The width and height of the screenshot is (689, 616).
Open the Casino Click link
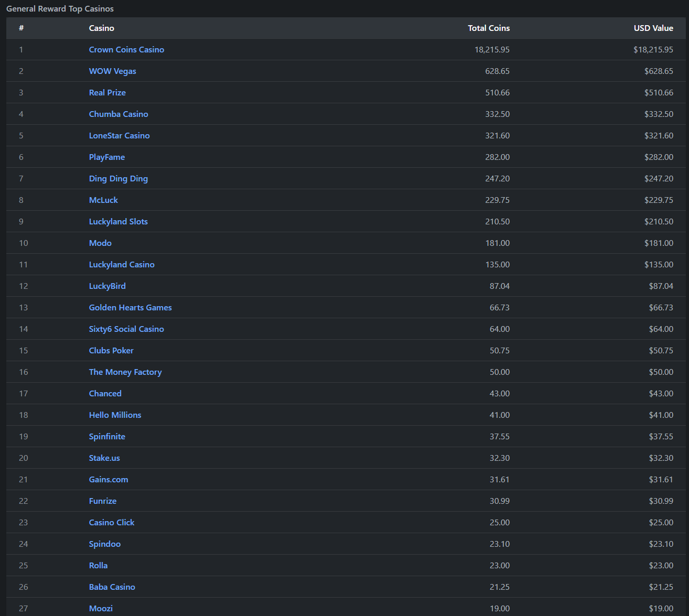point(112,522)
